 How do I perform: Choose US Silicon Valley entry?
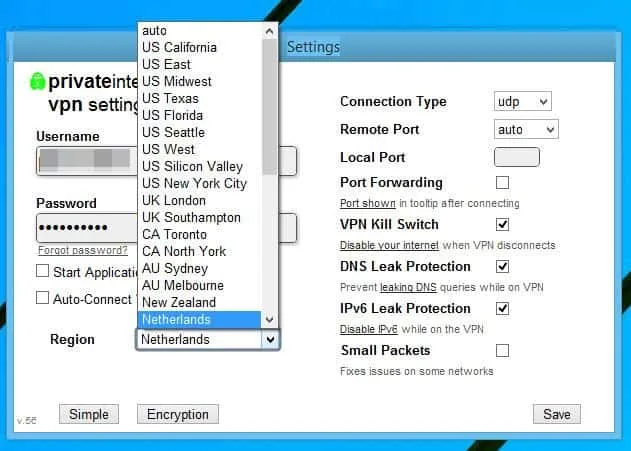click(200, 166)
